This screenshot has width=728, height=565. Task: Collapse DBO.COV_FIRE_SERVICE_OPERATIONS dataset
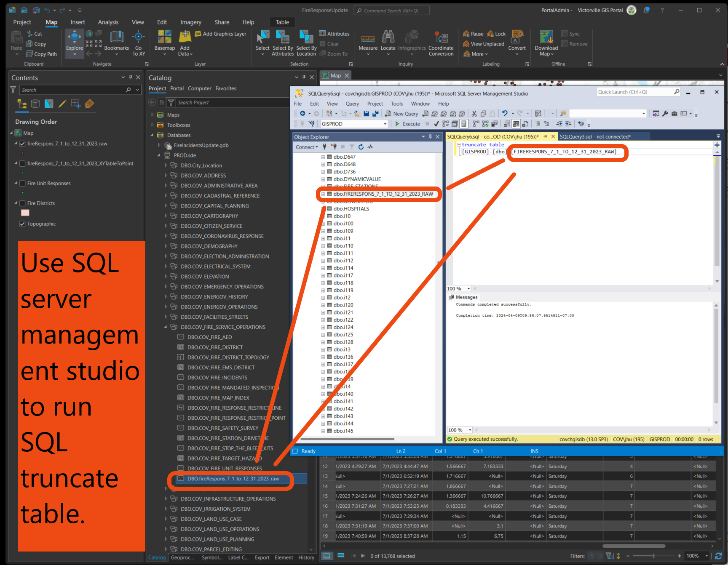[x=166, y=327]
